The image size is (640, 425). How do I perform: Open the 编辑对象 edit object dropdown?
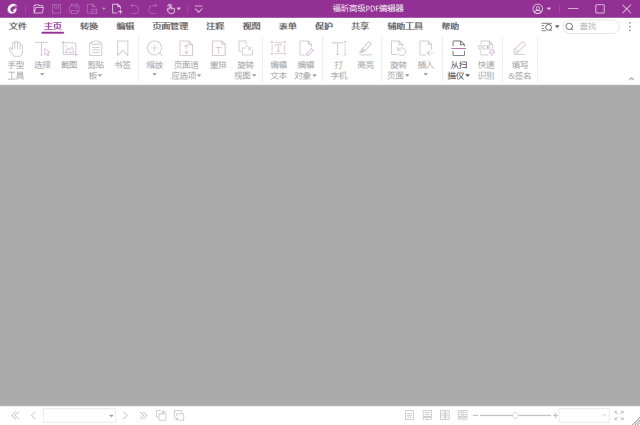[x=306, y=60]
